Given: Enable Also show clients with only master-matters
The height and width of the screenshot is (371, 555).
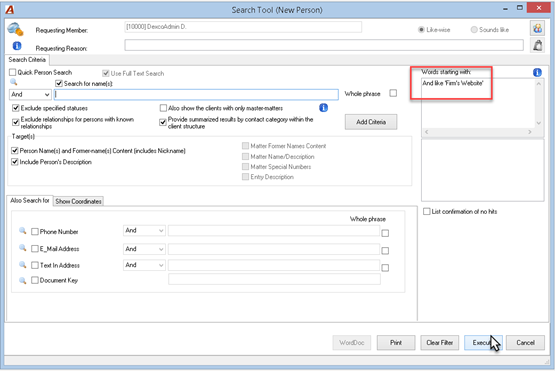Looking at the screenshot, I should point(163,108).
